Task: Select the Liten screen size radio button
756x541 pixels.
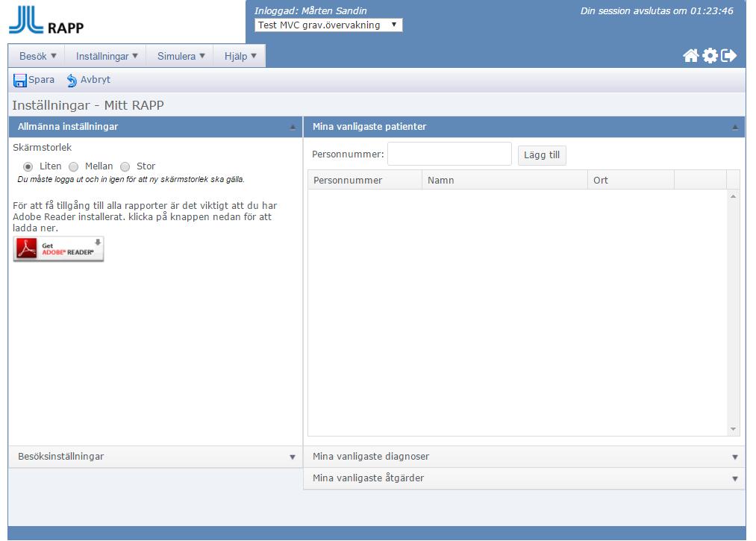Action: [x=28, y=167]
